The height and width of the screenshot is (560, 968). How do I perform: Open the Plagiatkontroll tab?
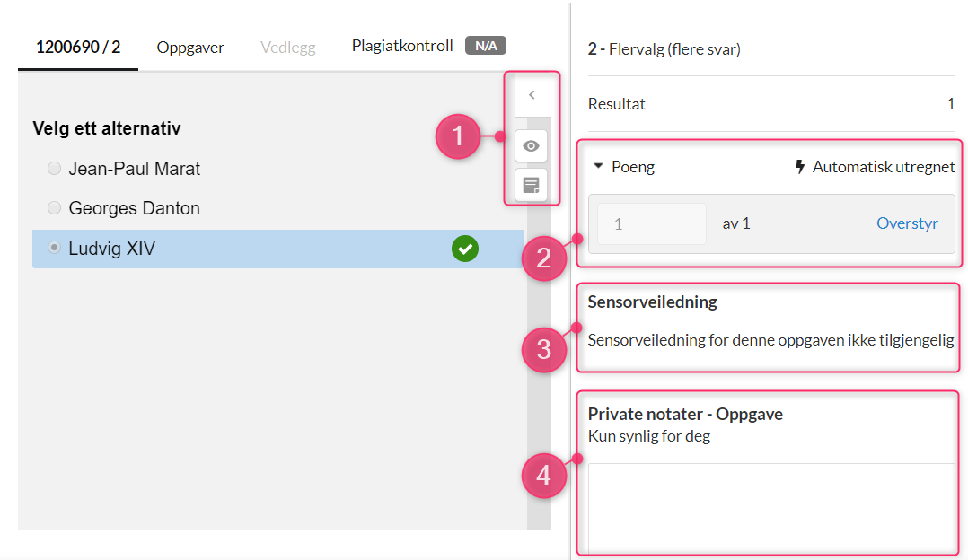[402, 46]
